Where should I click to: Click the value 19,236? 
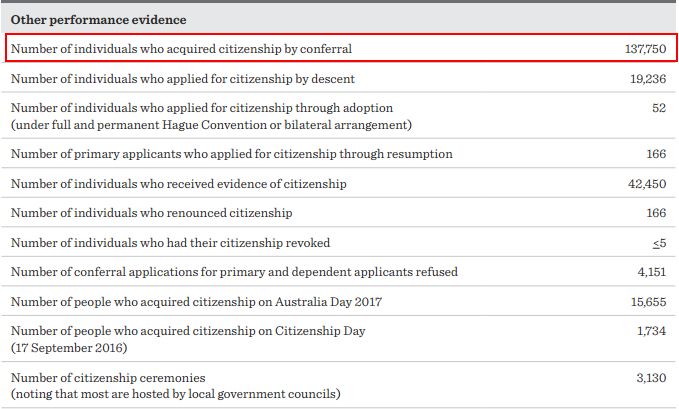[648, 78]
